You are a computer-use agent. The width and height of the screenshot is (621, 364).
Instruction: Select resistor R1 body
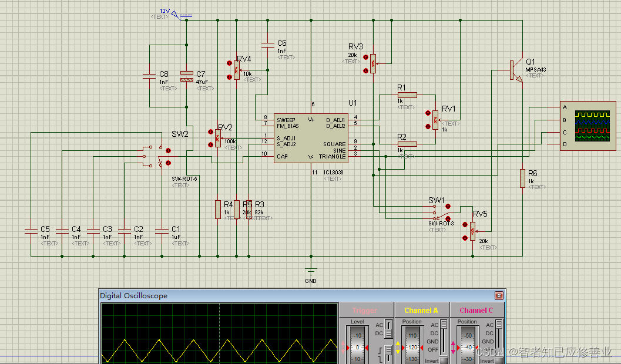407,95
